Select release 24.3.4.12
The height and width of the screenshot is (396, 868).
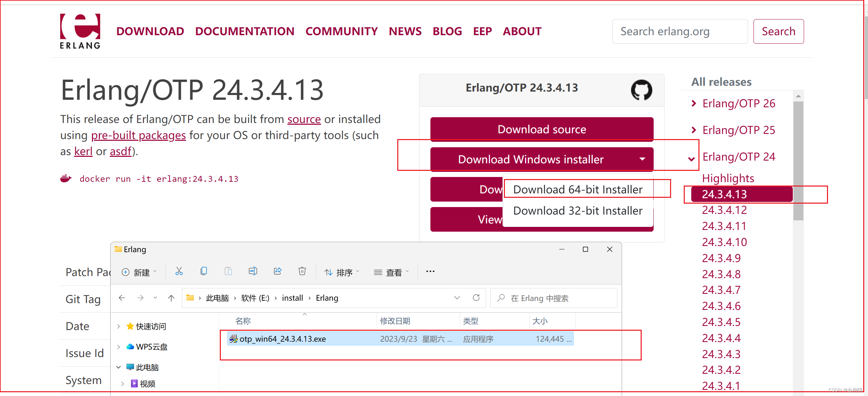tap(724, 210)
